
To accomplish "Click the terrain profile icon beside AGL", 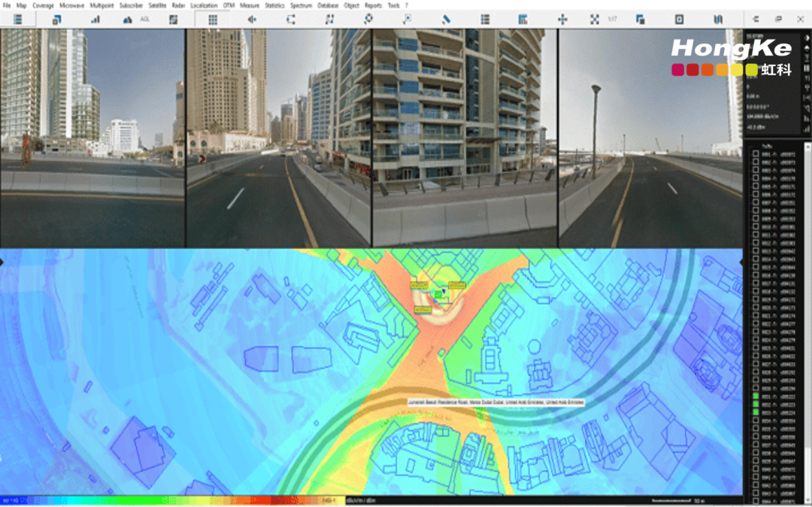I will pos(127,20).
